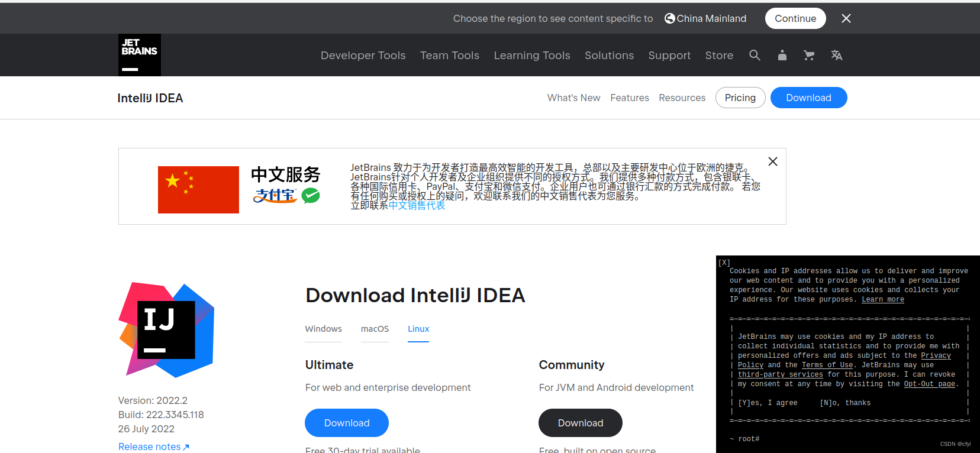Open the Chinese sales representative link
980x453 pixels.
[417, 205]
